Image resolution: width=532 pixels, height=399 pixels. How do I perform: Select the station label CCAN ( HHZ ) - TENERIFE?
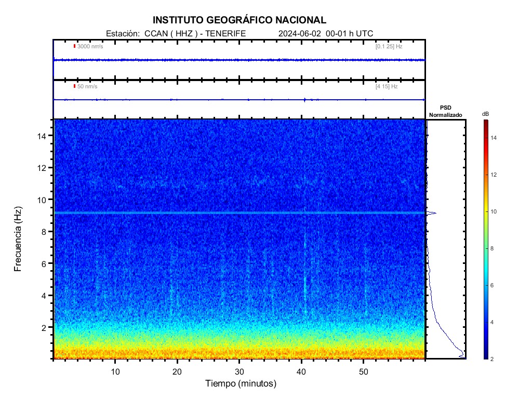click(x=196, y=32)
